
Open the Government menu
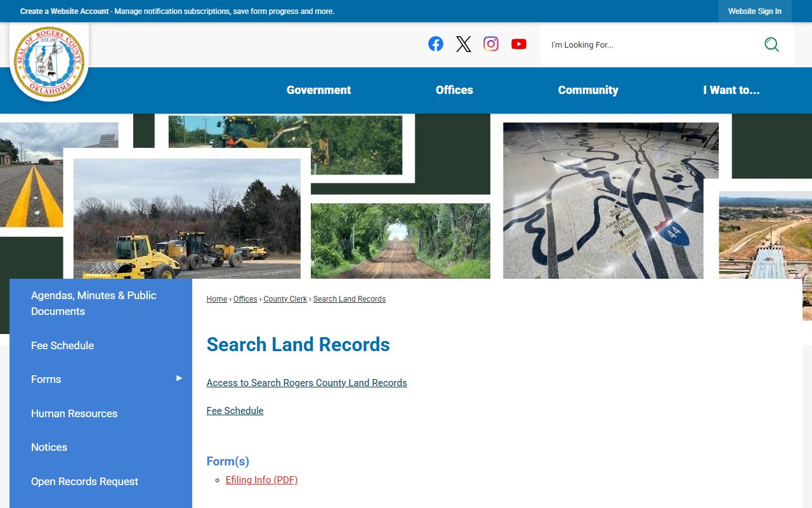[318, 90]
